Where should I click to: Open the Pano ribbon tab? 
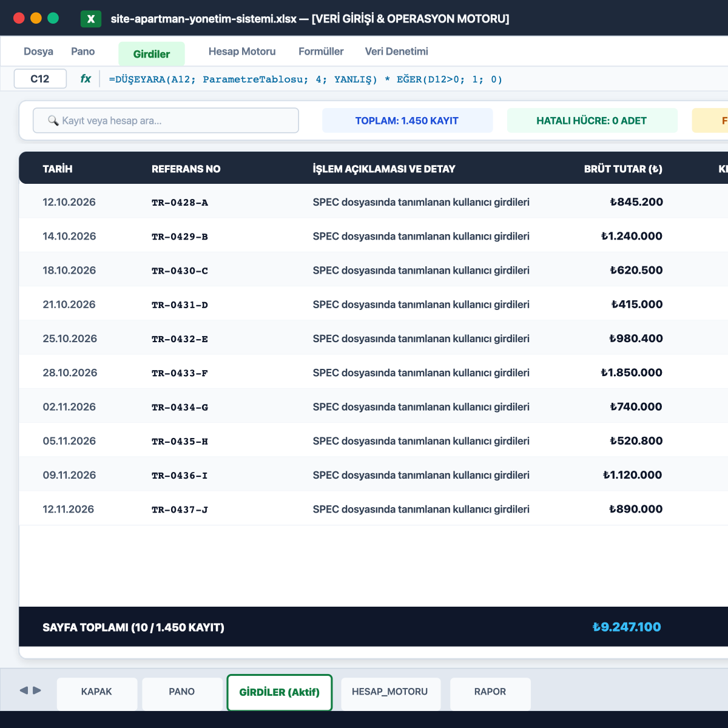83,52
